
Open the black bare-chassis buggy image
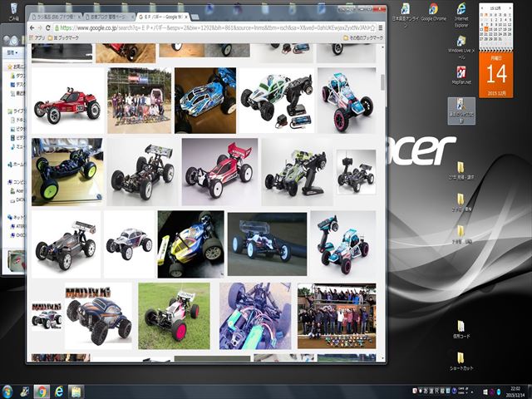[142, 172]
